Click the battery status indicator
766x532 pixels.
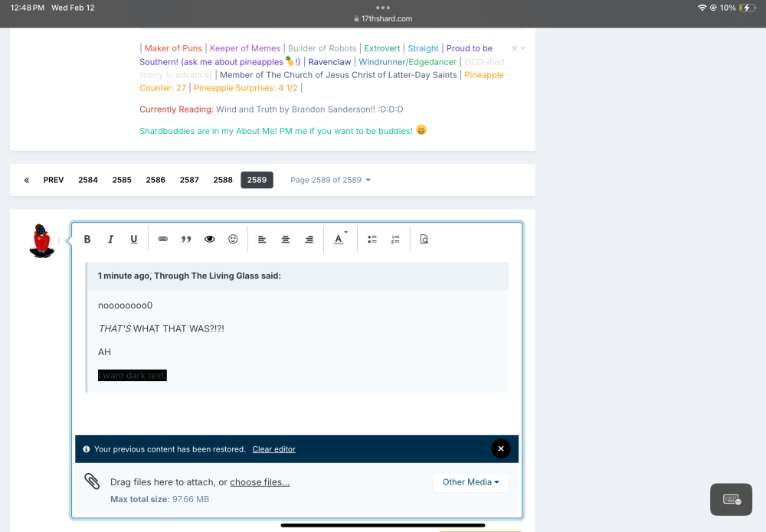[x=746, y=8]
